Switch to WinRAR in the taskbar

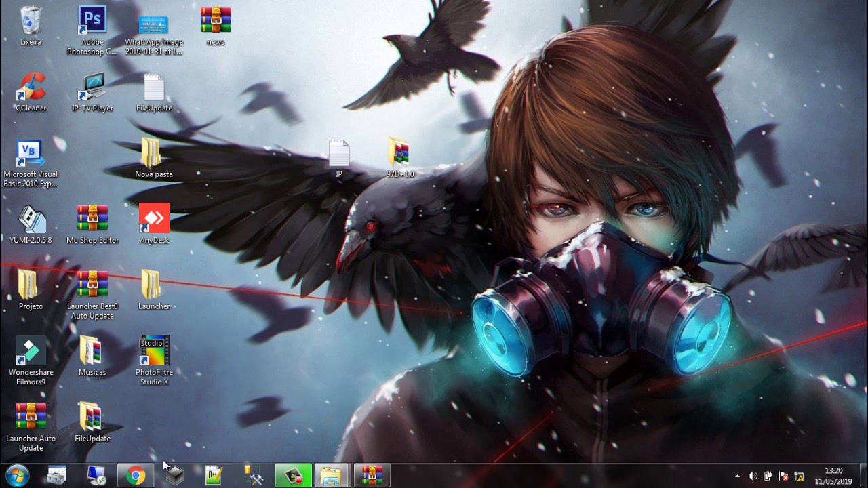click(372, 476)
